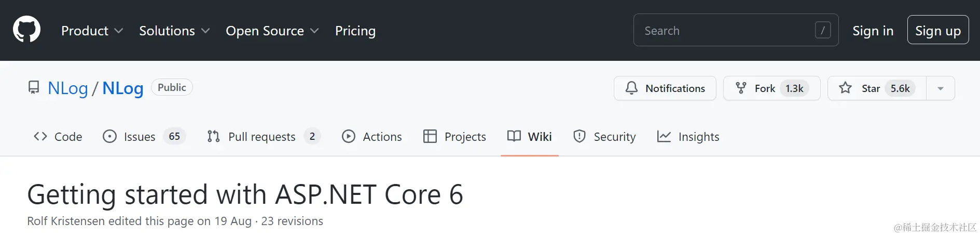Expand the Solutions dropdown menu
Screen dimensions: 980x236
[174, 31]
